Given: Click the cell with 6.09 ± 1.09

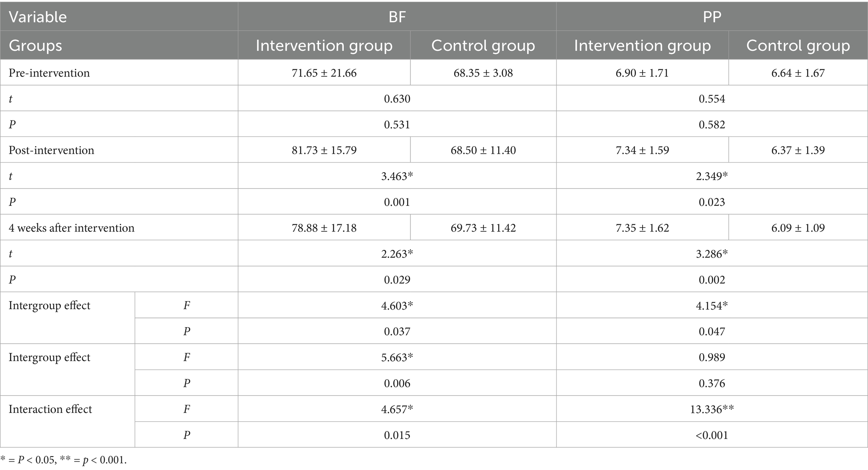Looking at the screenshot, I should tap(798, 228).
